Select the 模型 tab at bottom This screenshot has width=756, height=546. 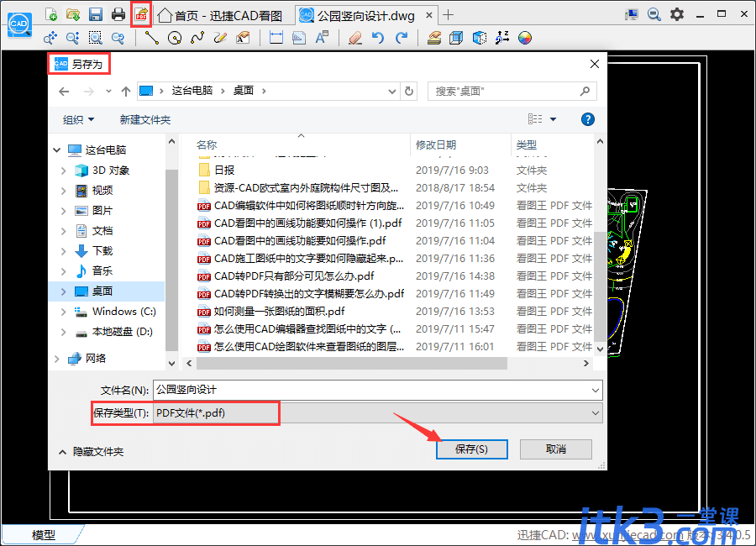[44, 534]
